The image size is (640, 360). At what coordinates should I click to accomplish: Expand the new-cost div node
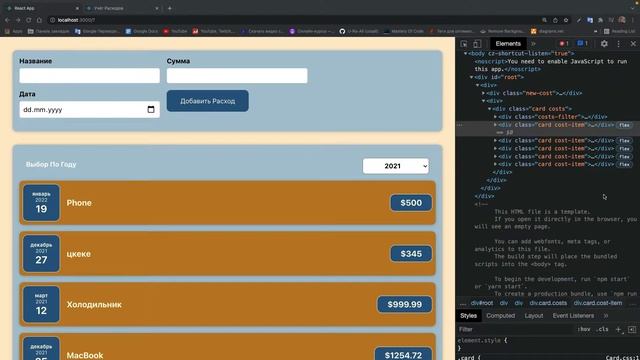coord(484,93)
